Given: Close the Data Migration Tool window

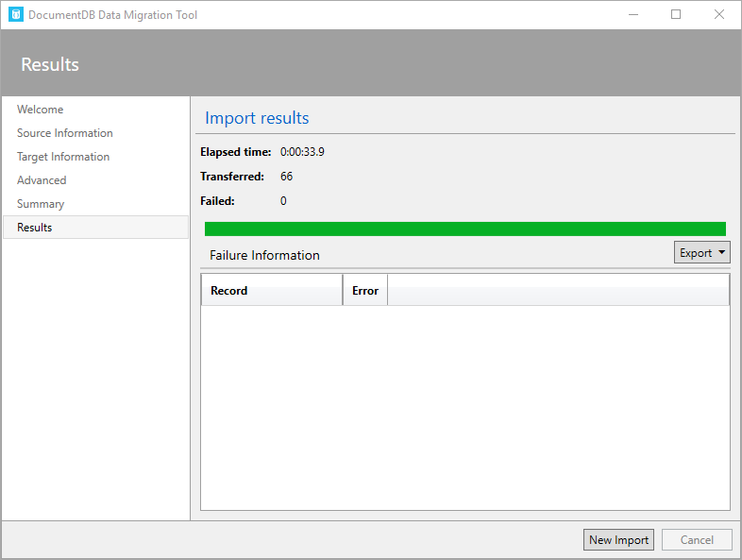Looking at the screenshot, I should pyautogui.click(x=718, y=15).
